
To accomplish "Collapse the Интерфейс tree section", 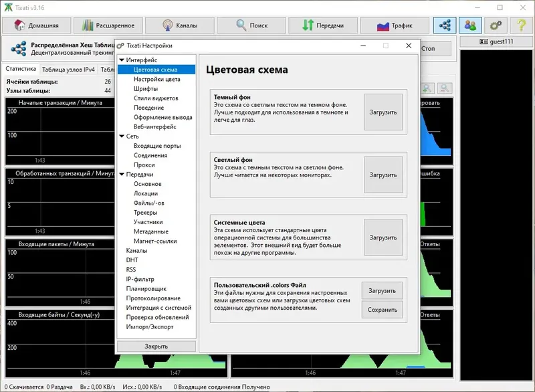I will 122,60.
